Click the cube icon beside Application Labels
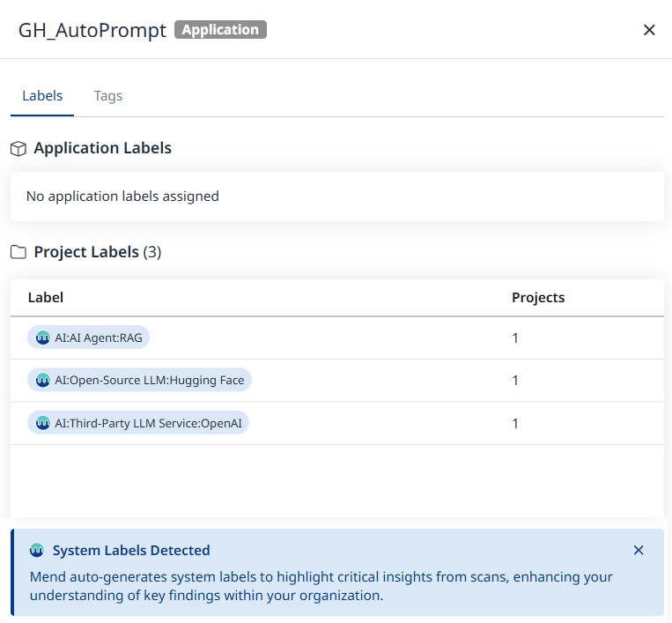 point(18,149)
